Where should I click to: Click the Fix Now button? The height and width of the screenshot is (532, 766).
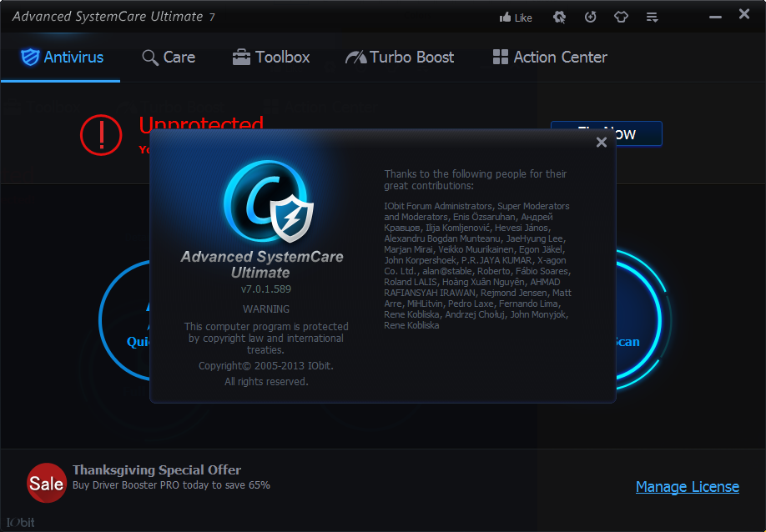(x=639, y=133)
